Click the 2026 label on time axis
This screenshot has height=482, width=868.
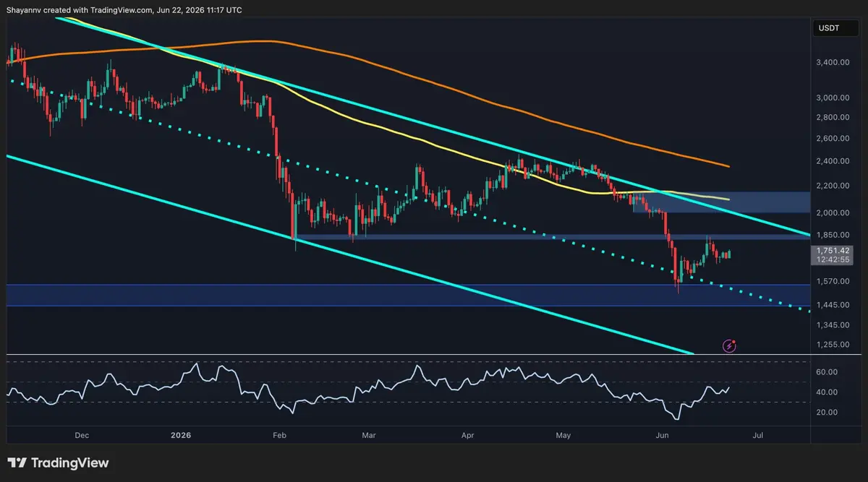point(180,436)
